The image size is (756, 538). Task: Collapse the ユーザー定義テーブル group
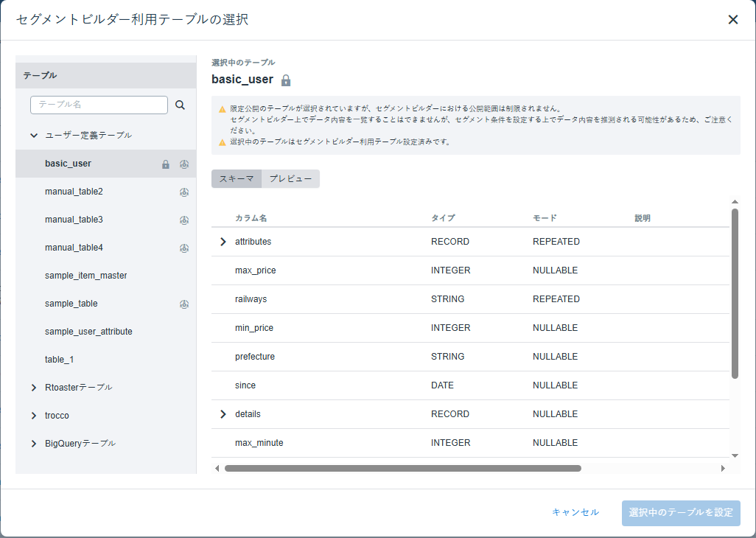34,136
